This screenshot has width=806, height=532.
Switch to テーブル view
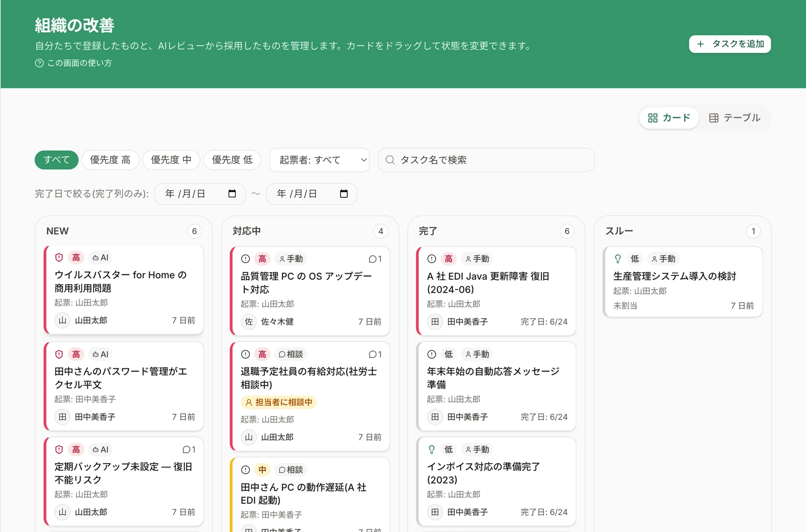(x=734, y=118)
